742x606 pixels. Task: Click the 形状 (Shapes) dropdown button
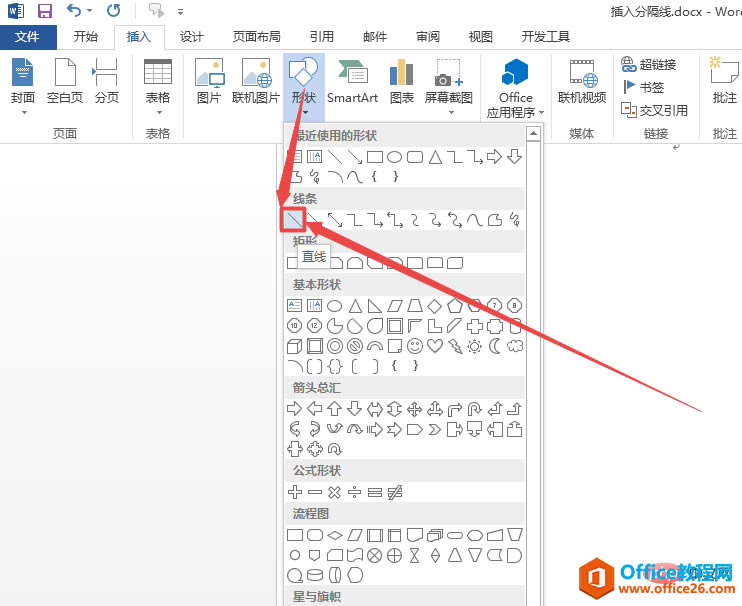(304, 87)
